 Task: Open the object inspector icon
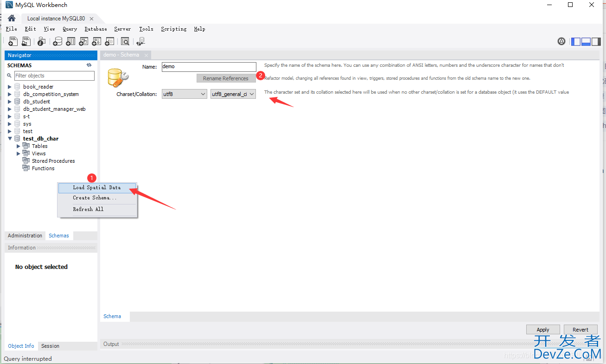tap(41, 41)
